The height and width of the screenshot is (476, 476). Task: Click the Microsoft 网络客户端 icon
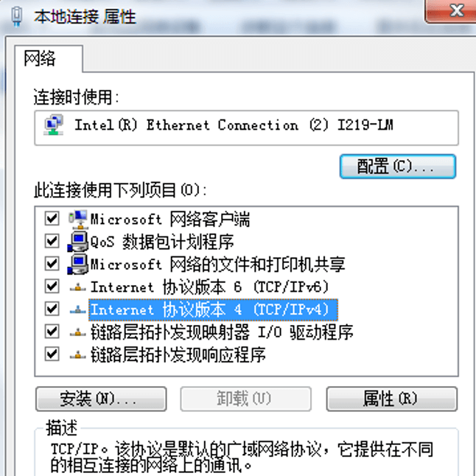tap(78, 219)
